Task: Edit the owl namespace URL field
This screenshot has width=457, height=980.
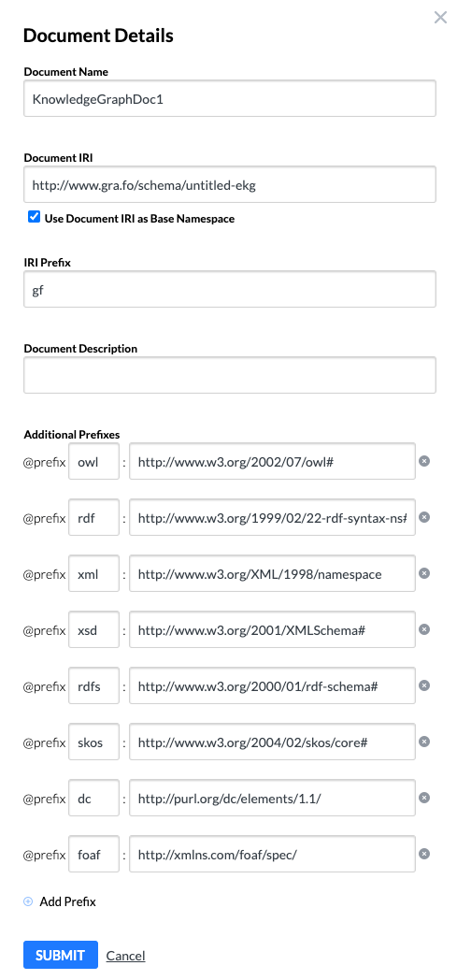Action: 272,461
